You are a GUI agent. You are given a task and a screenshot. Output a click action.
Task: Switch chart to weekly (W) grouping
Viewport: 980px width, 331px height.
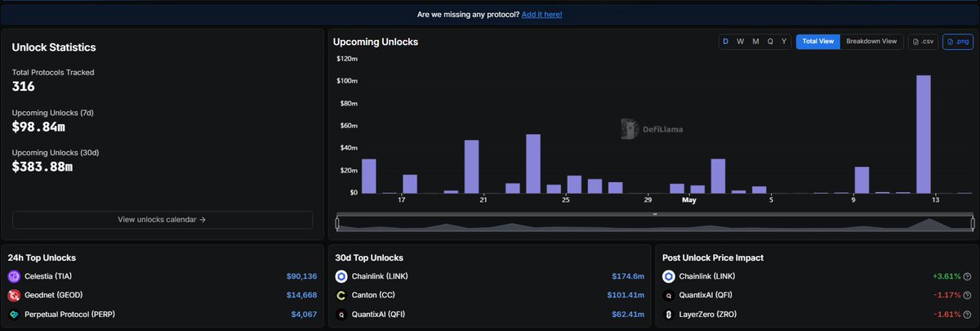pyautogui.click(x=740, y=41)
